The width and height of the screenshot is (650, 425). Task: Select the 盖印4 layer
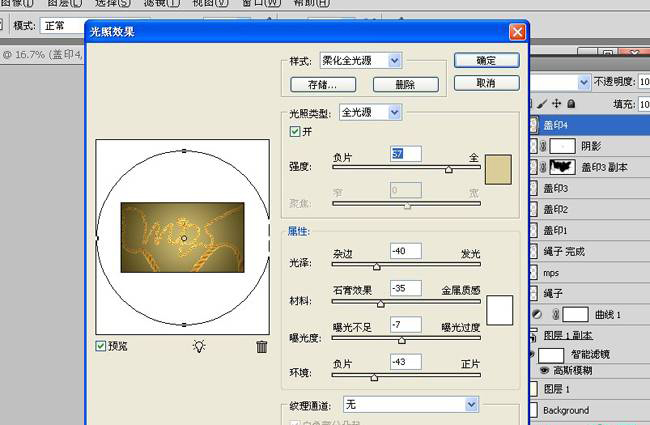590,125
